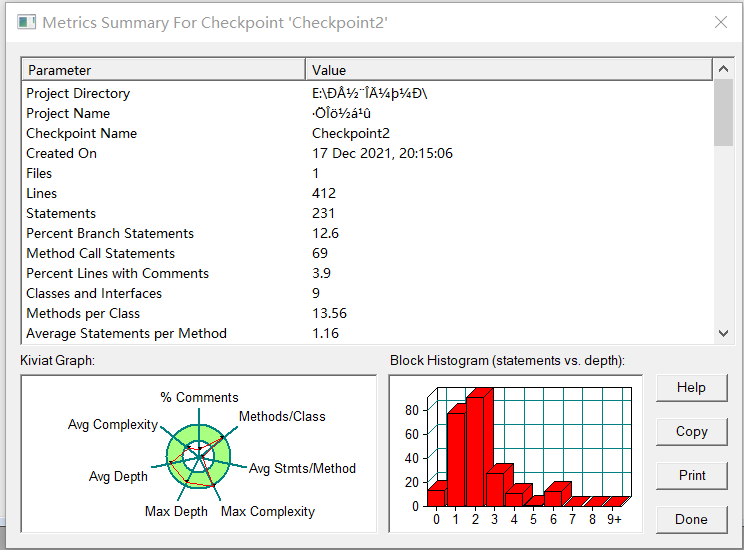
Task: Click the scrollbar up arrow in the metrics list
Action: 723,69
